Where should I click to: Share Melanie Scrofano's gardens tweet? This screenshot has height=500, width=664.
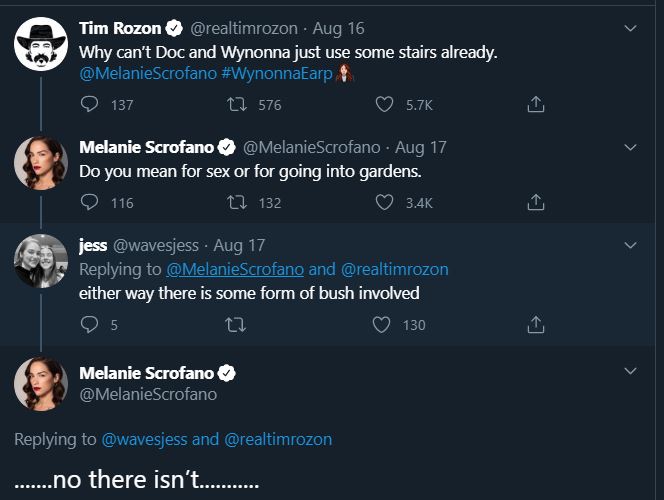coord(536,202)
